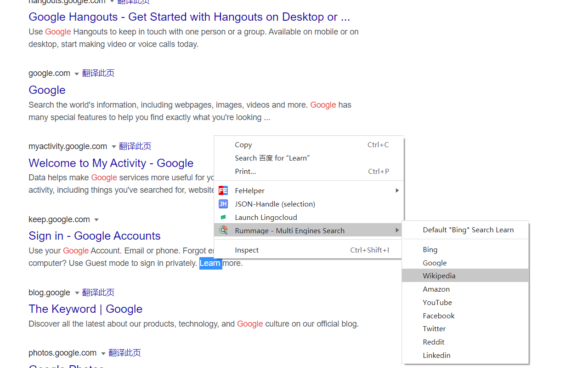
Task: Click the myactivity.google.com URL text
Action: click(x=68, y=146)
